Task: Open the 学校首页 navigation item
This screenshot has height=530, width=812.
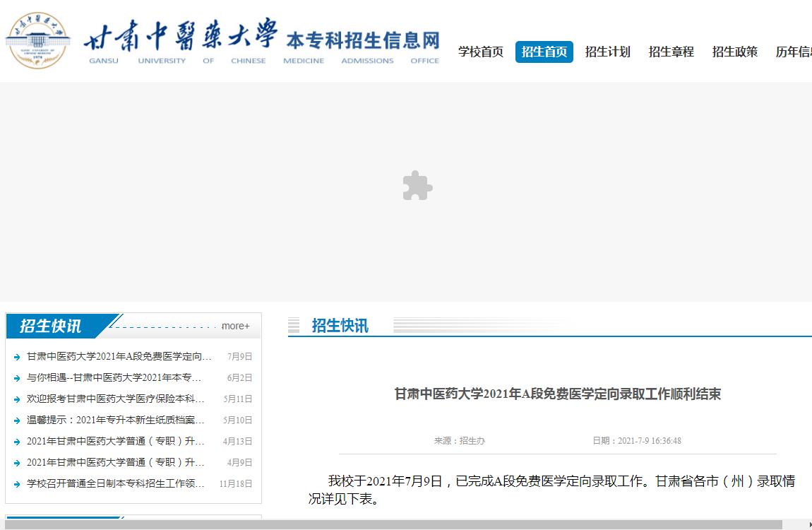Action: [481, 52]
